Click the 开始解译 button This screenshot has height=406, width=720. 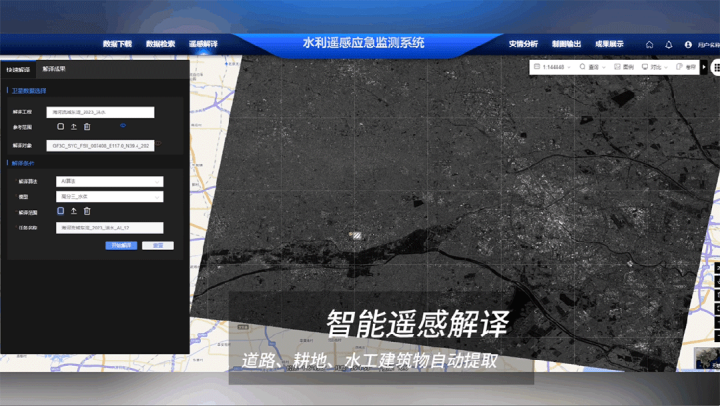point(121,245)
